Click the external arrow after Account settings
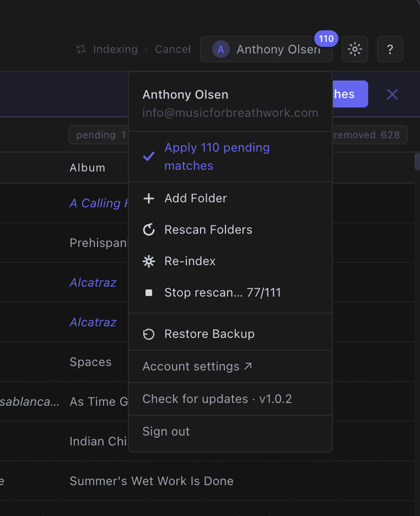 point(247,366)
